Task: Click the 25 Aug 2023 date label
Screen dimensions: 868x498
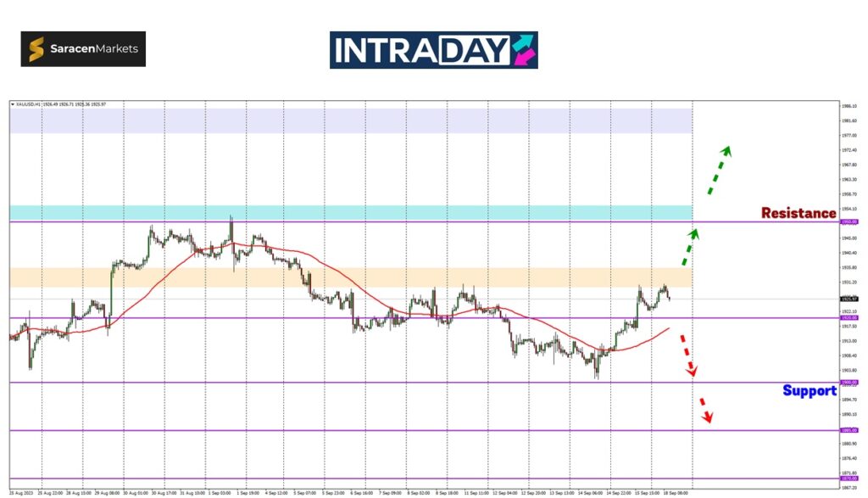Action: point(22,491)
